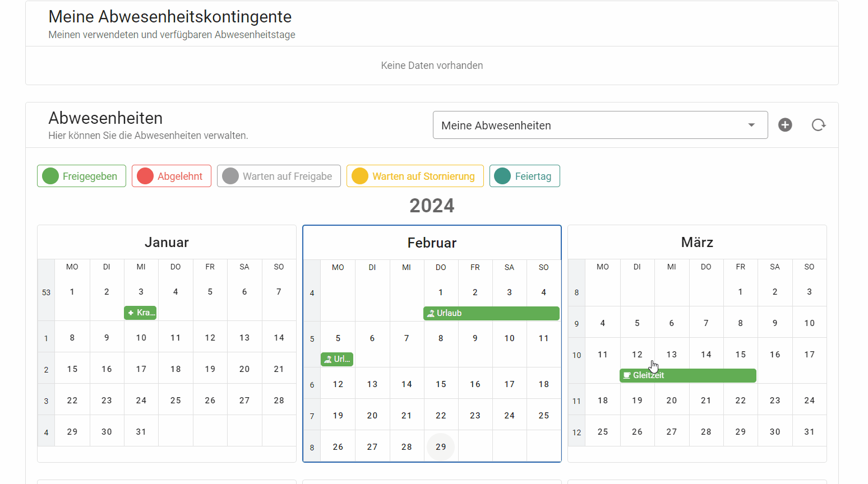The height and width of the screenshot is (484, 868).
Task: Select January 31 in the calendar
Action: pyautogui.click(x=141, y=432)
